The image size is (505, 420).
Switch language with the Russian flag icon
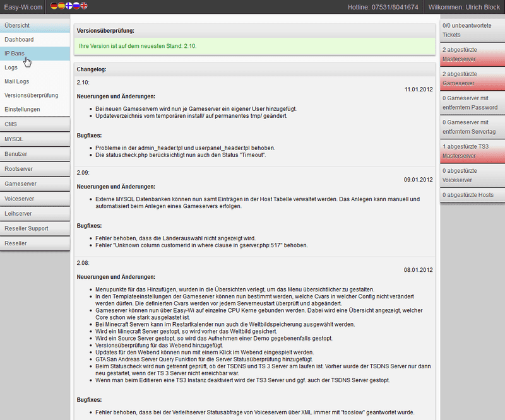[76, 6]
